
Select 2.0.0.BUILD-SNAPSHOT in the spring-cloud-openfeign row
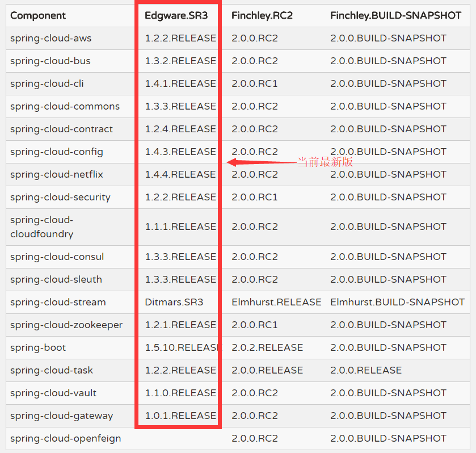[x=388, y=438]
